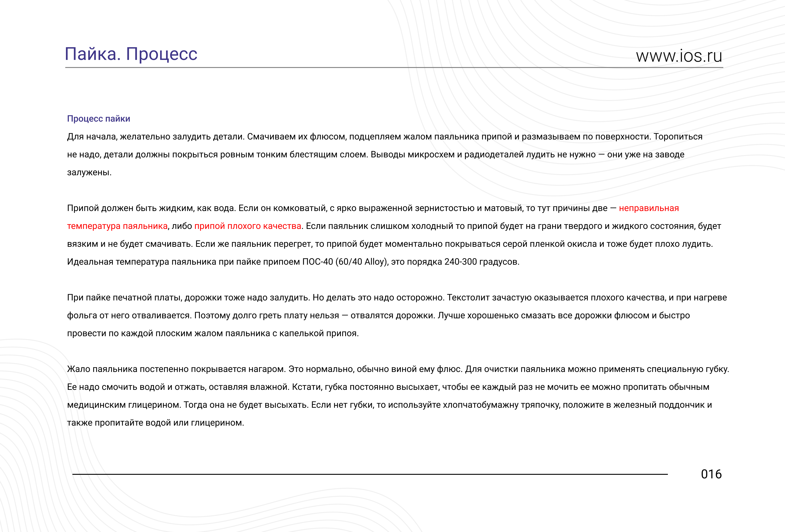The width and height of the screenshot is (785, 532).
Task: Click the www.ios.ru link in the header
Action: (679, 56)
